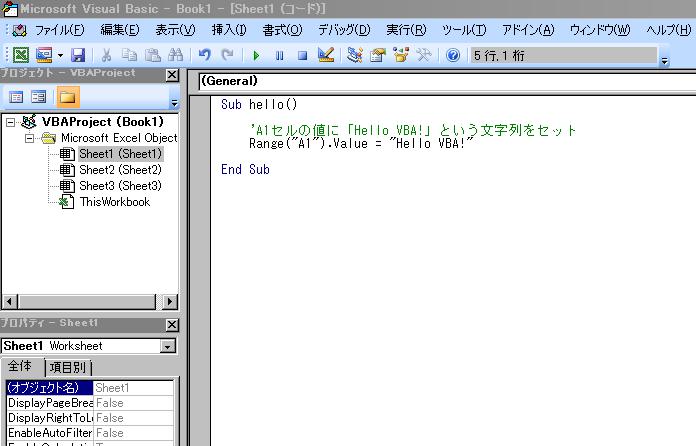Open the Object Browser icon
Viewport: 696px width, 446px height.
point(401,55)
